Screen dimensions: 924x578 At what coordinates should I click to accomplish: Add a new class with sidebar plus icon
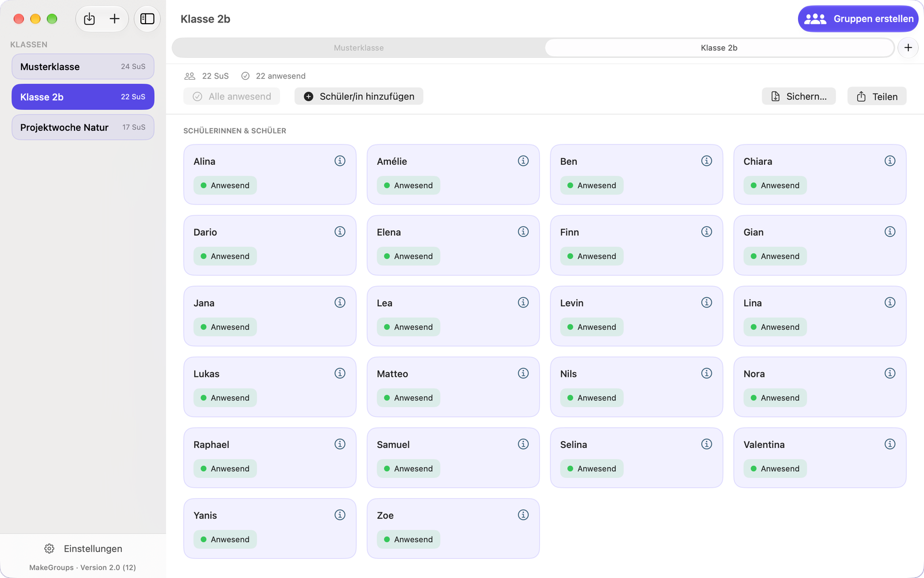(x=115, y=19)
